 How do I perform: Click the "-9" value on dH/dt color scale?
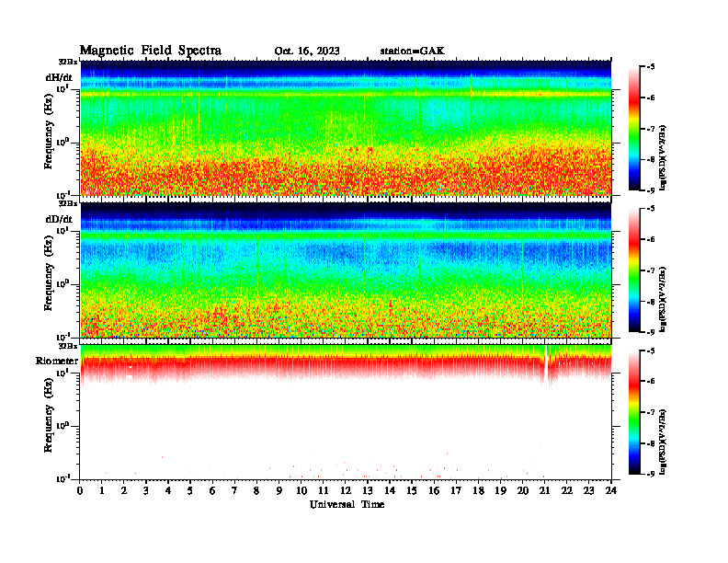[x=651, y=190]
